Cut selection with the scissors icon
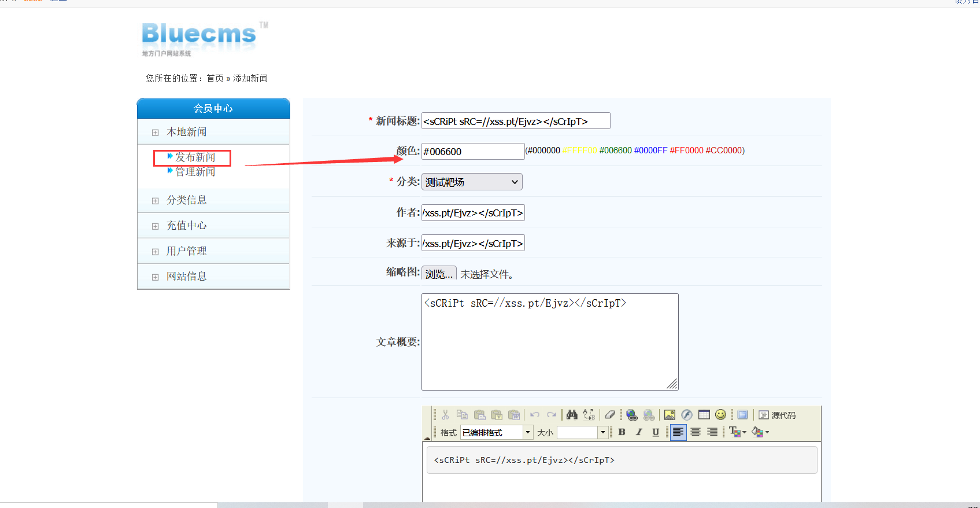Viewport: 980px width, 508px height. click(445, 415)
